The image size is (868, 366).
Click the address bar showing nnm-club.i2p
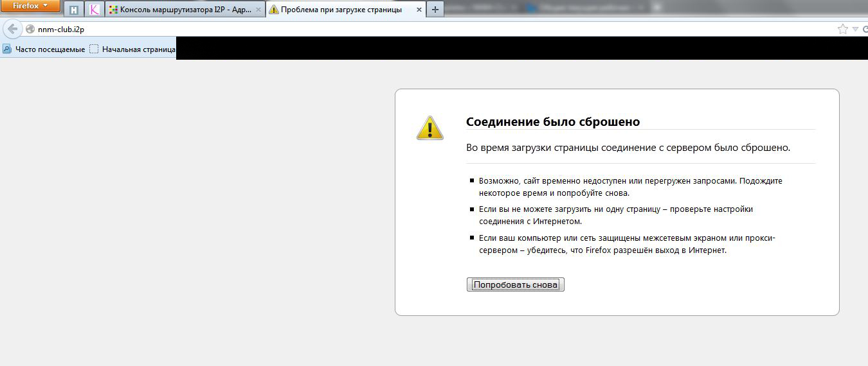pos(386,29)
